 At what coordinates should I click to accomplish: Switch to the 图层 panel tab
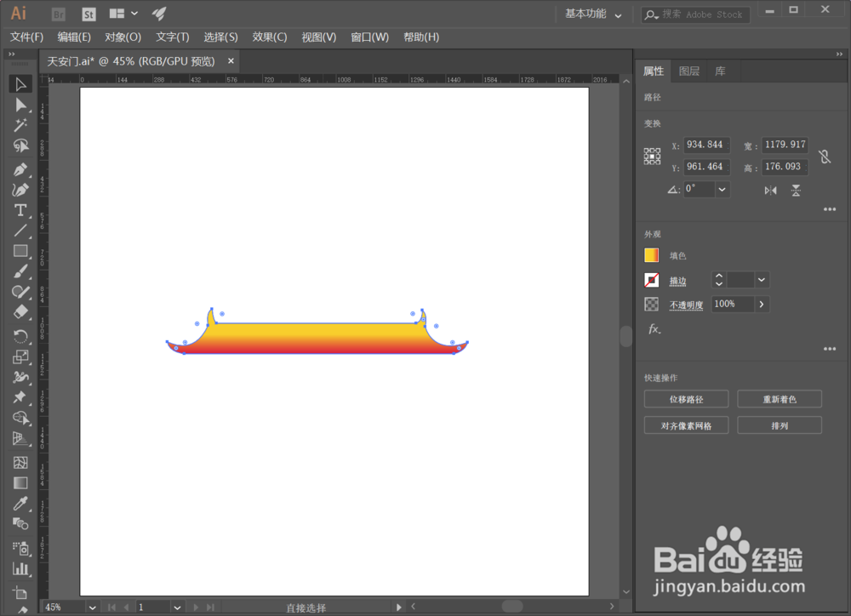coord(689,71)
